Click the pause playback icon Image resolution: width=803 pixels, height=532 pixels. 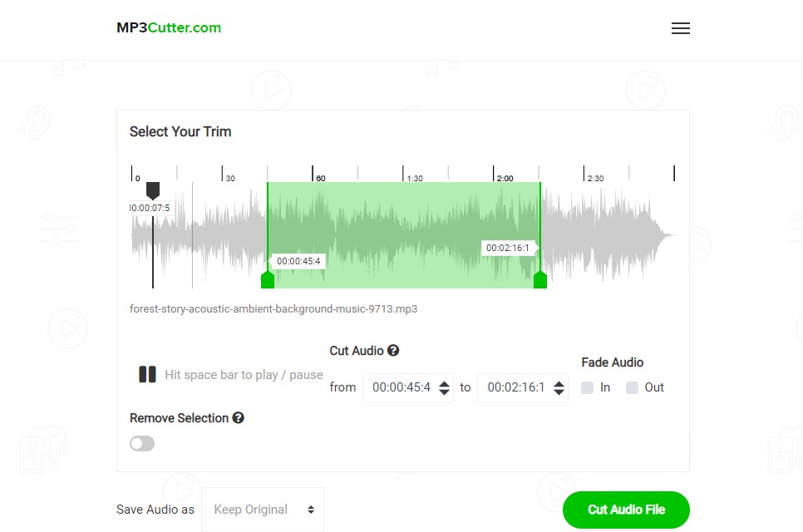(x=147, y=374)
